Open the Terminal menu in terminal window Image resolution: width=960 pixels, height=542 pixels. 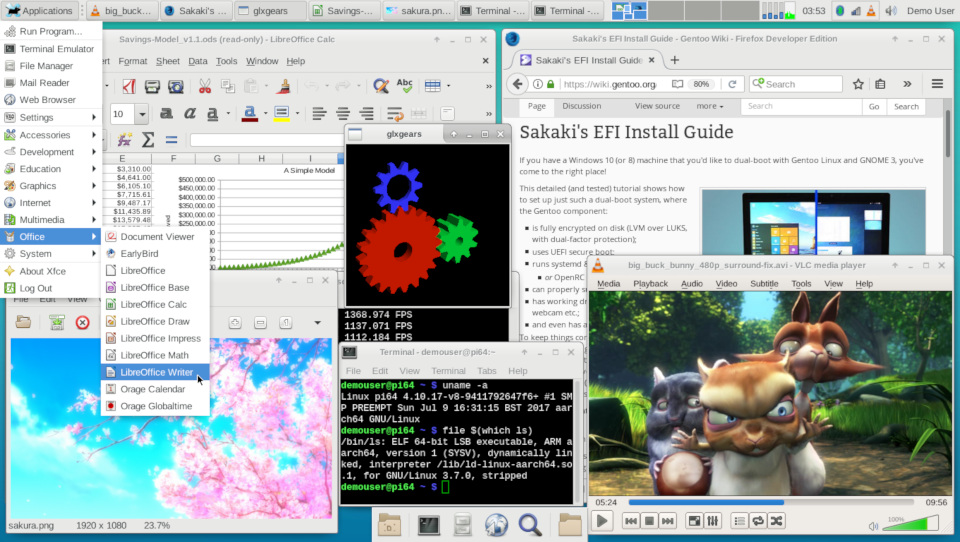click(x=448, y=371)
